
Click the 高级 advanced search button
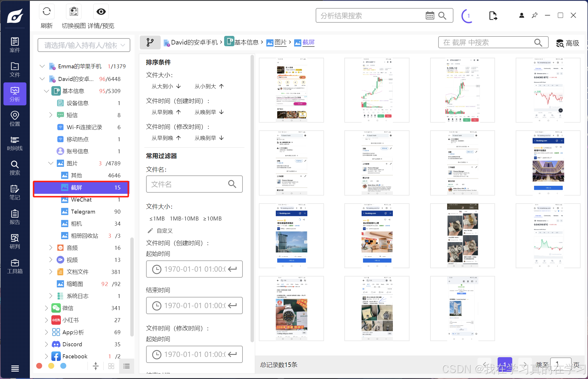[568, 43]
